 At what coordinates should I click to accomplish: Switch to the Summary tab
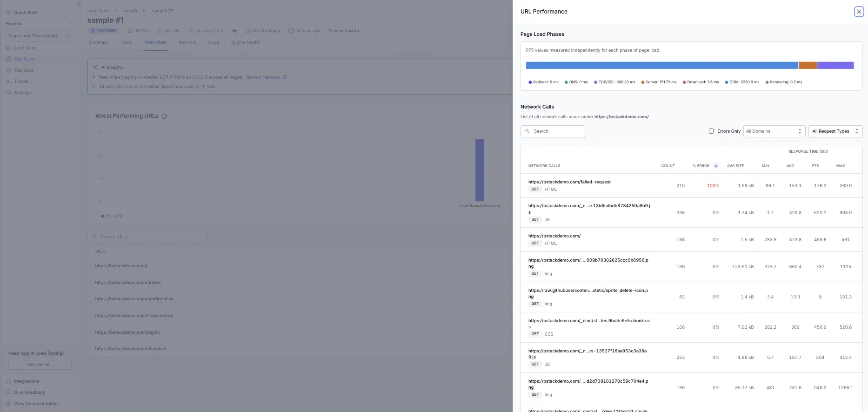click(x=98, y=42)
